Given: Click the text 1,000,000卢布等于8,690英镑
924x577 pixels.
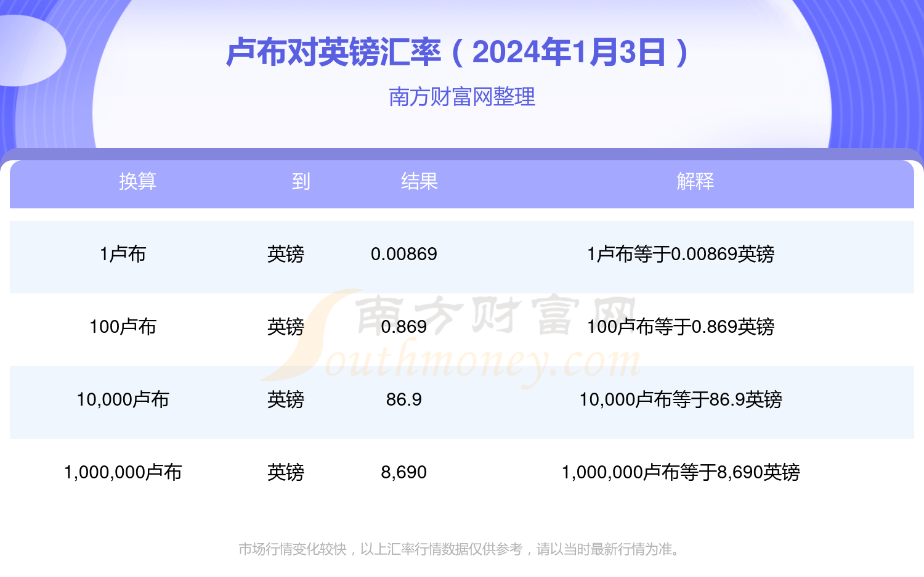Looking at the screenshot, I should [681, 472].
